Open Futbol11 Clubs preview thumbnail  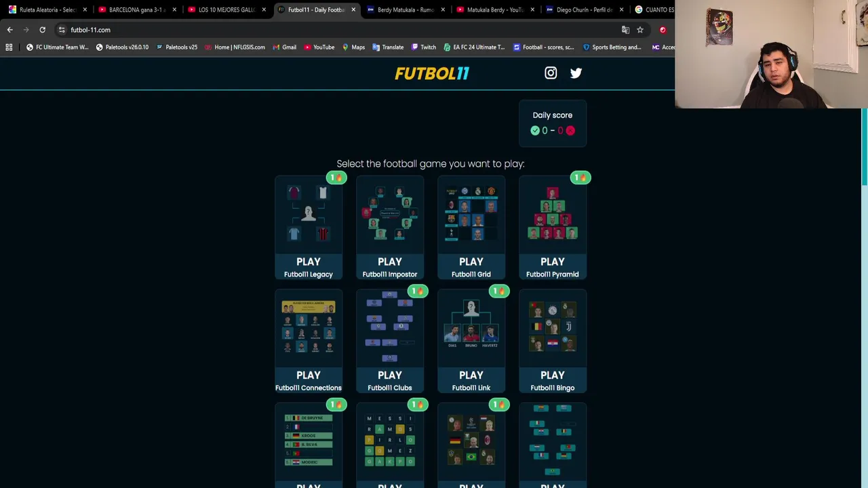coord(390,327)
